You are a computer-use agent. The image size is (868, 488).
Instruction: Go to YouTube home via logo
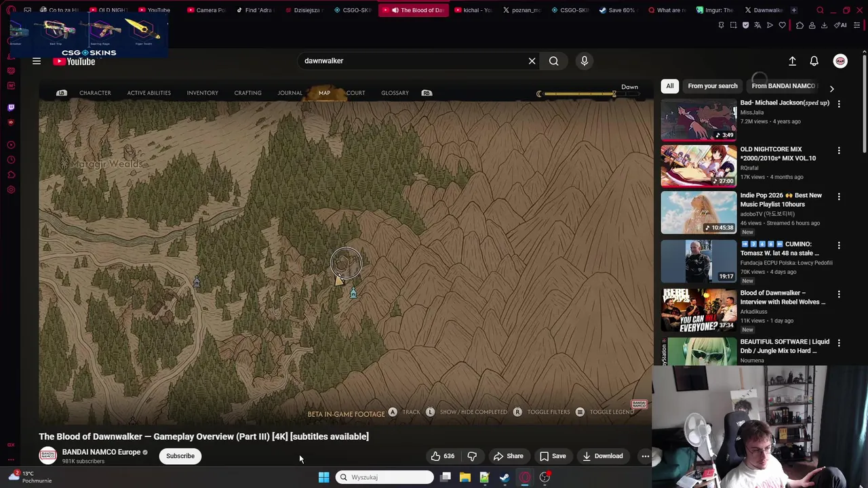74,61
